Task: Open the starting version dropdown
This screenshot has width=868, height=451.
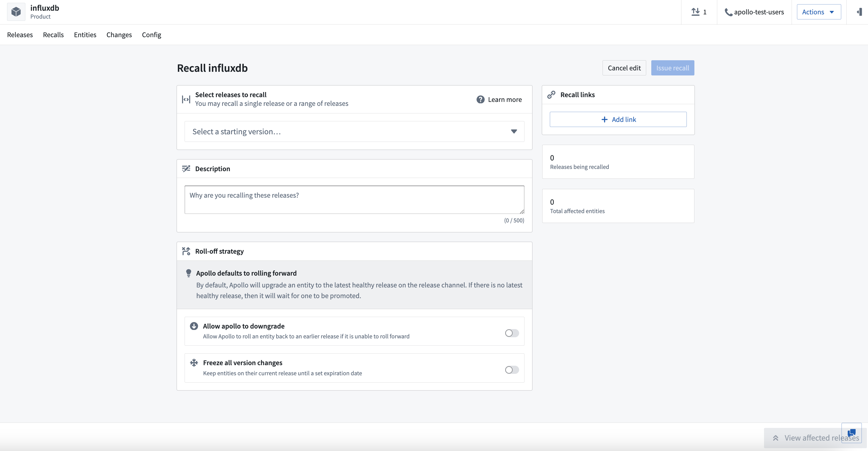Action: 355,131
